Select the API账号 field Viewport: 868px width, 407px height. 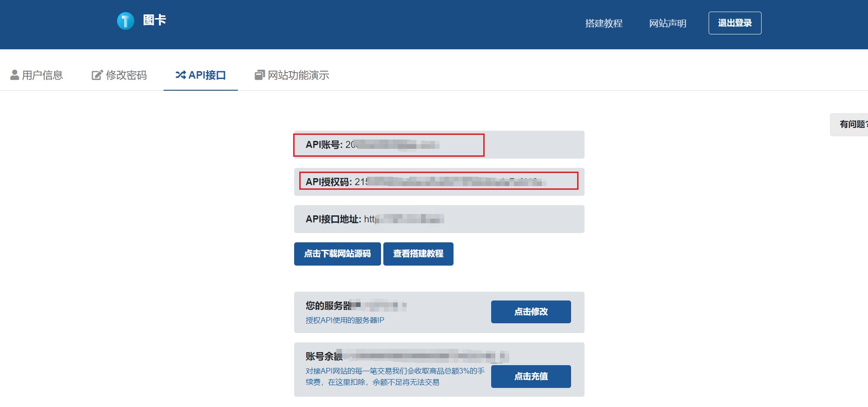388,145
